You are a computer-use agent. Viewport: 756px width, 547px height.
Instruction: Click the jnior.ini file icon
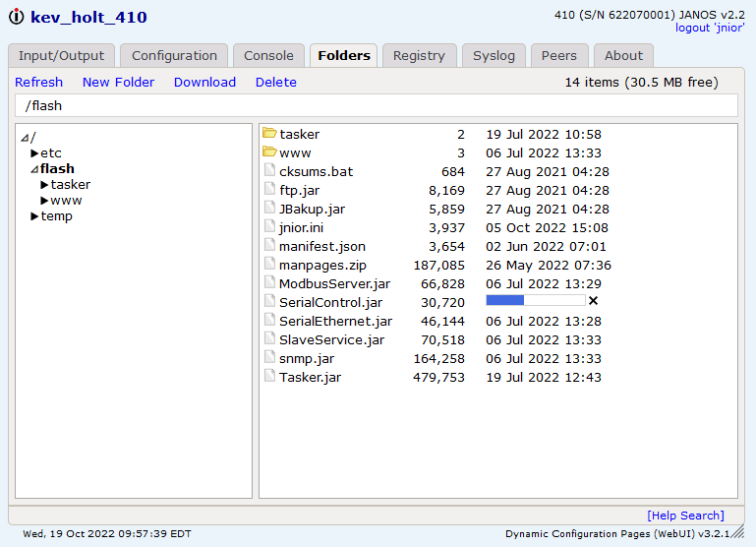270,227
